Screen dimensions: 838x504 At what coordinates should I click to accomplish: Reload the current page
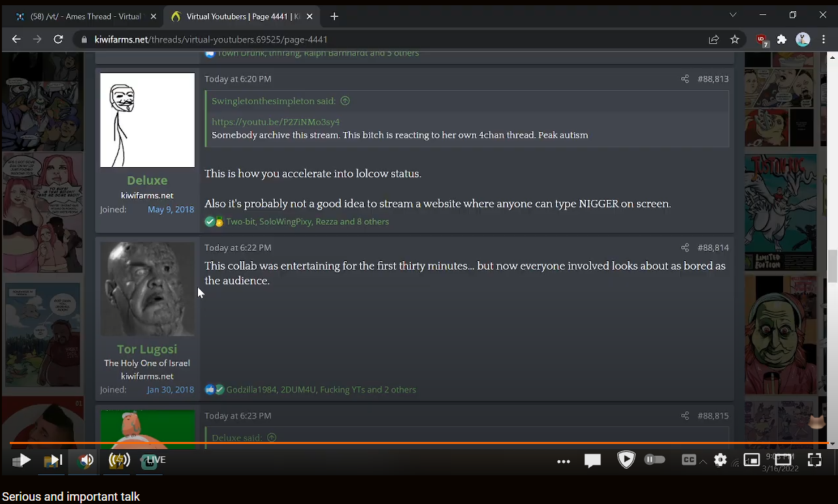click(x=58, y=39)
